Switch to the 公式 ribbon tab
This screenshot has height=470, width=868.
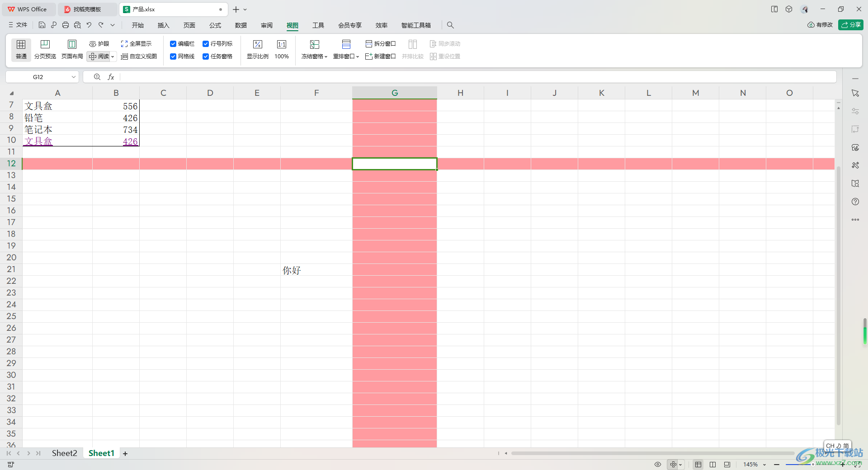pos(215,25)
